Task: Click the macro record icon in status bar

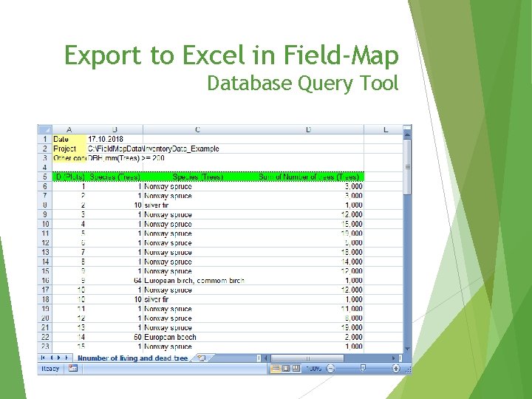Action: [73, 368]
